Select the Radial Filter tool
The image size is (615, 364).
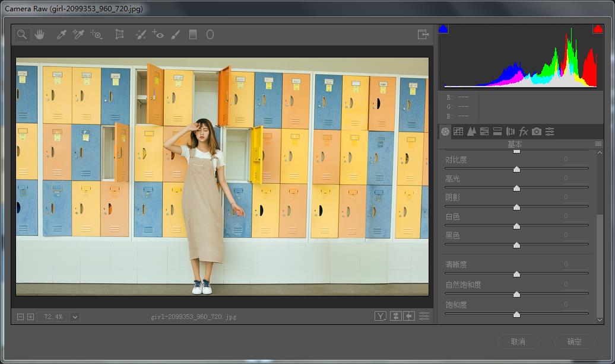point(210,35)
